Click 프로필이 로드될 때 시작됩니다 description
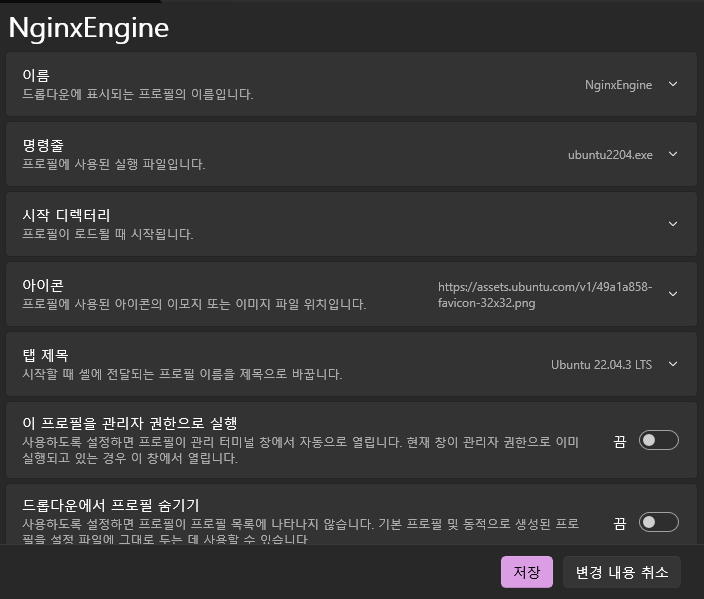 pos(108,234)
